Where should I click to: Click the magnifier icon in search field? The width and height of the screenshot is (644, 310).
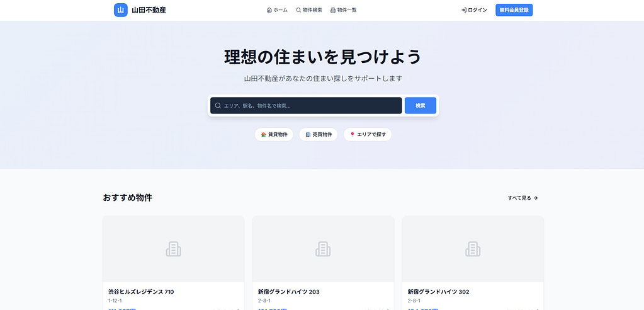click(x=218, y=106)
